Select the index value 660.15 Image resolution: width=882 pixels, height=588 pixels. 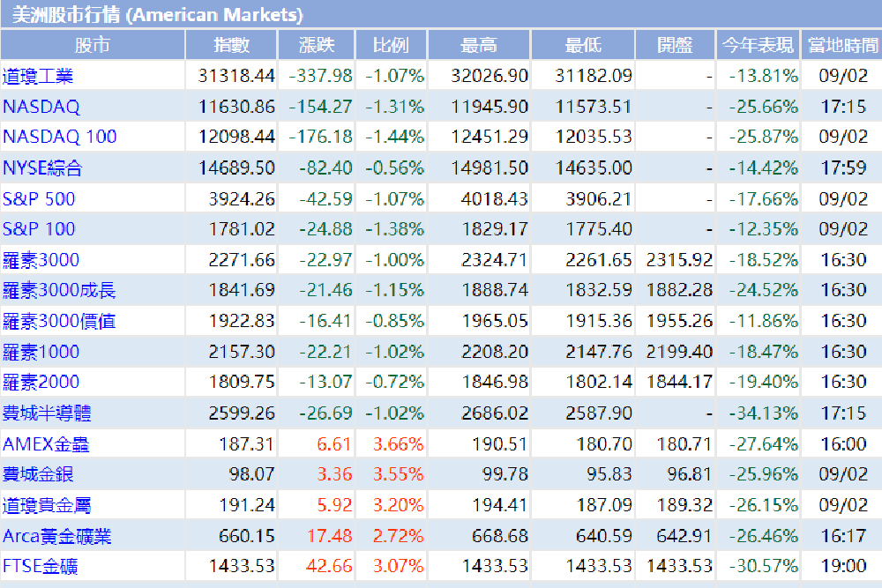click(x=247, y=536)
